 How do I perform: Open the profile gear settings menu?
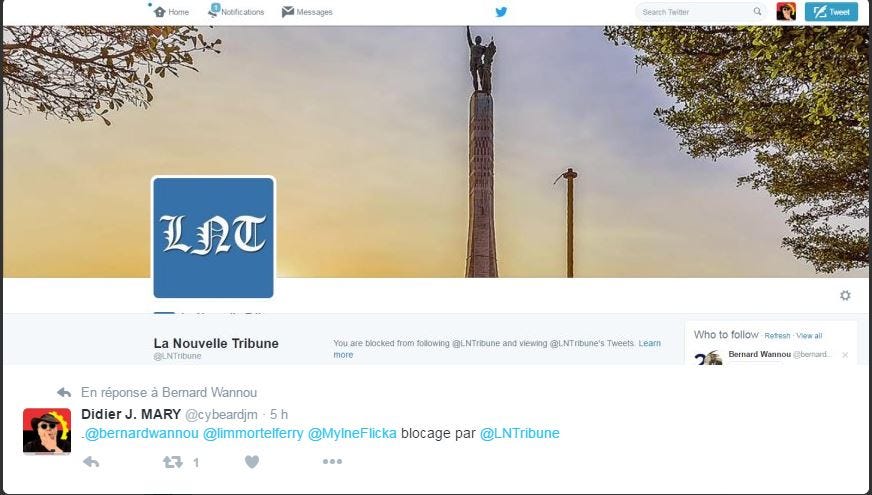coord(845,295)
